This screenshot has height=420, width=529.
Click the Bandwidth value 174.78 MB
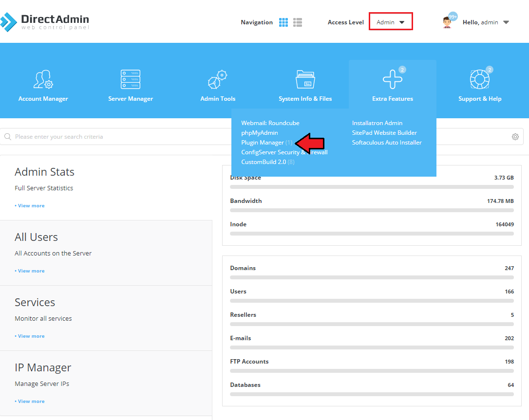pos(500,201)
